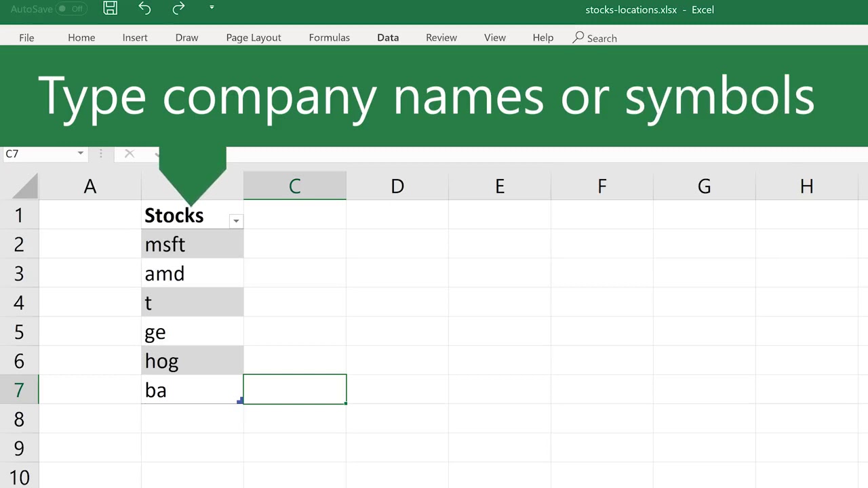Select row 4 header

19,302
